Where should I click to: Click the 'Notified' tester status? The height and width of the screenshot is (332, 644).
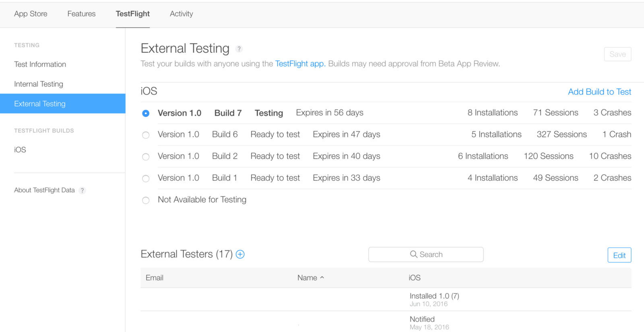pyautogui.click(x=422, y=319)
